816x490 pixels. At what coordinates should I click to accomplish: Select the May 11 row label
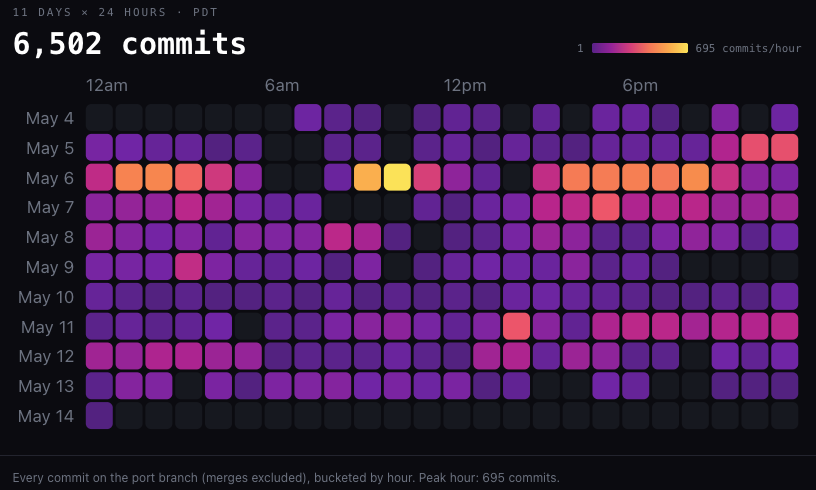click(x=47, y=327)
